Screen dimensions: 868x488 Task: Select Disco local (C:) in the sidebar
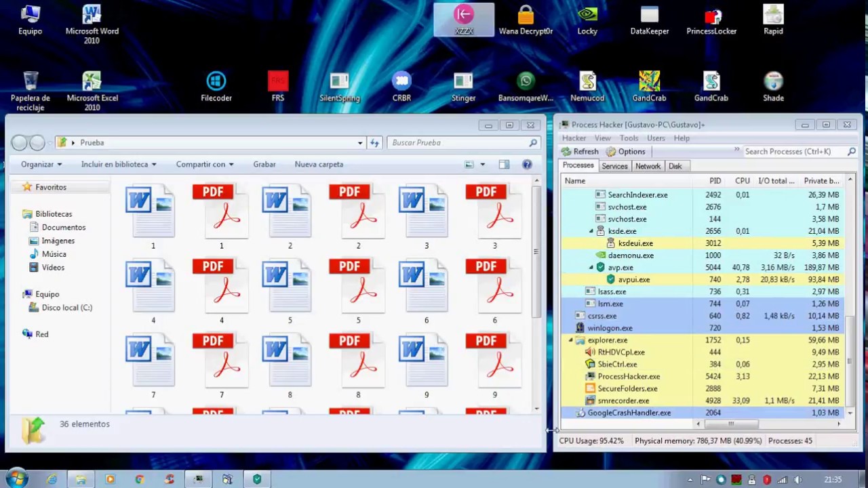(x=66, y=308)
